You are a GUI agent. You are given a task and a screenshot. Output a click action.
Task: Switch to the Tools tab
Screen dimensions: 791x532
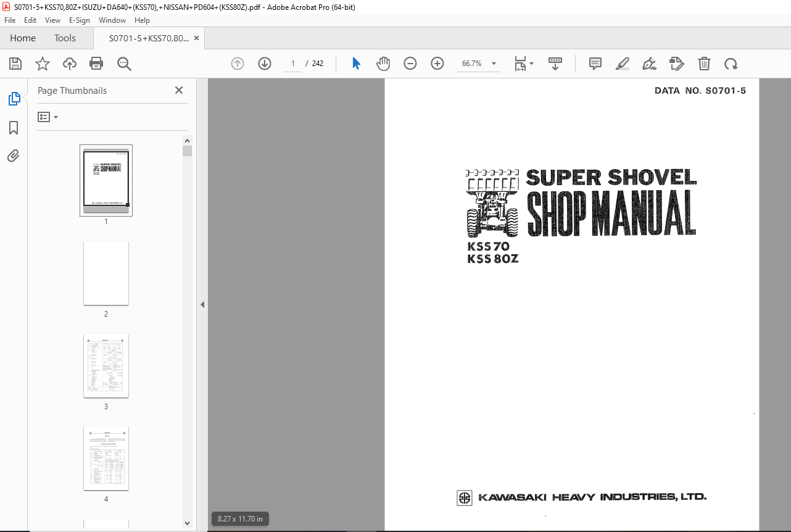[x=65, y=38]
